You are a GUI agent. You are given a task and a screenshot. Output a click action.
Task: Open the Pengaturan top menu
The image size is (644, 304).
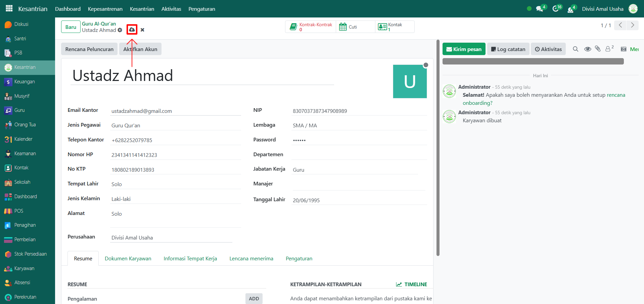[201, 9]
